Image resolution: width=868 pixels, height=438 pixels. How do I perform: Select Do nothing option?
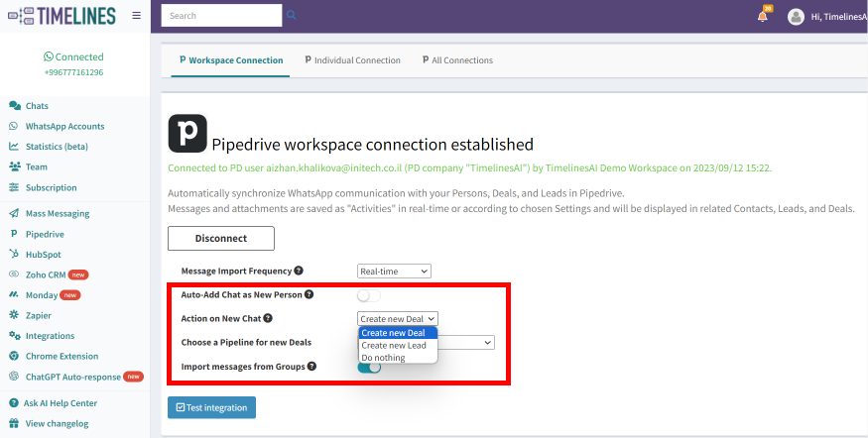click(398, 358)
